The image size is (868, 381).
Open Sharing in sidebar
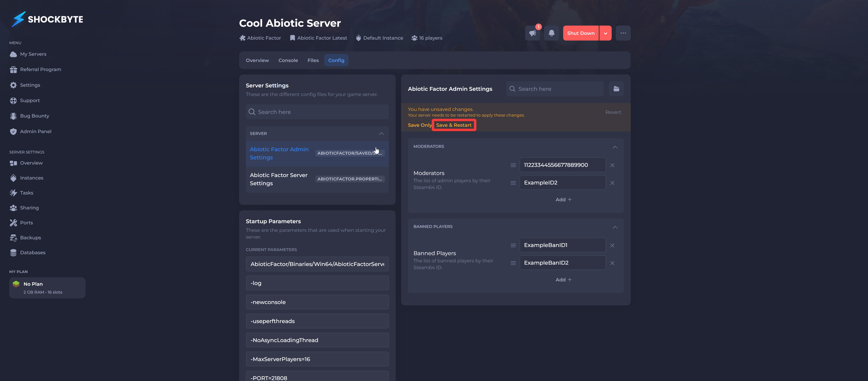pyautogui.click(x=24, y=208)
